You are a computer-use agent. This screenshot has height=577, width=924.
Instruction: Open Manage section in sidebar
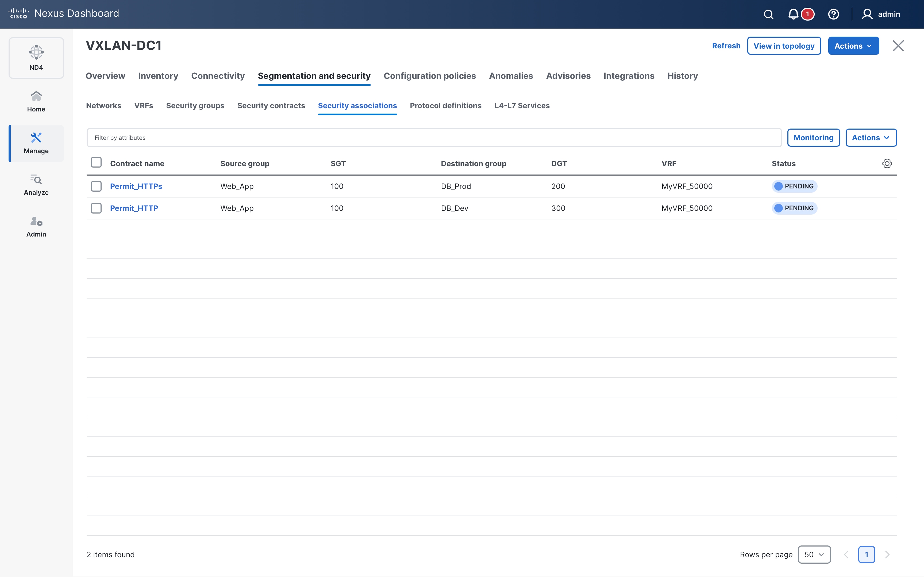point(36,143)
